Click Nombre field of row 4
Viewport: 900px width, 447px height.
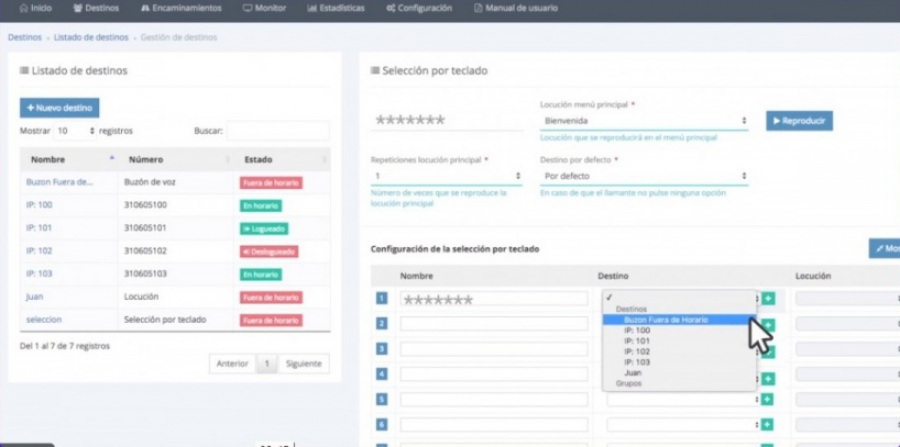[x=494, y=374]
